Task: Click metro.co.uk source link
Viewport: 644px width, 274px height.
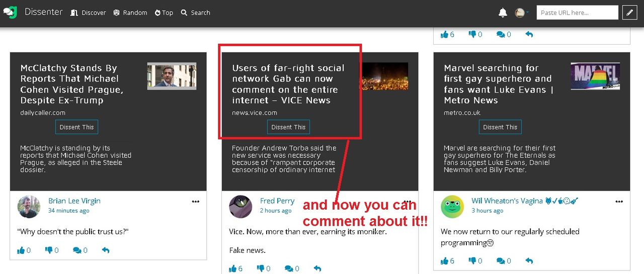Action: click(x=462, y=113)
